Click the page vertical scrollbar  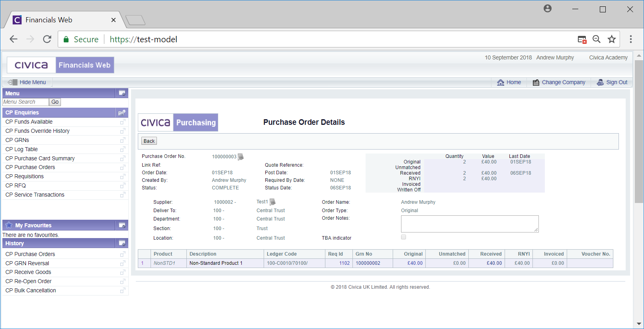click(639, 132)
